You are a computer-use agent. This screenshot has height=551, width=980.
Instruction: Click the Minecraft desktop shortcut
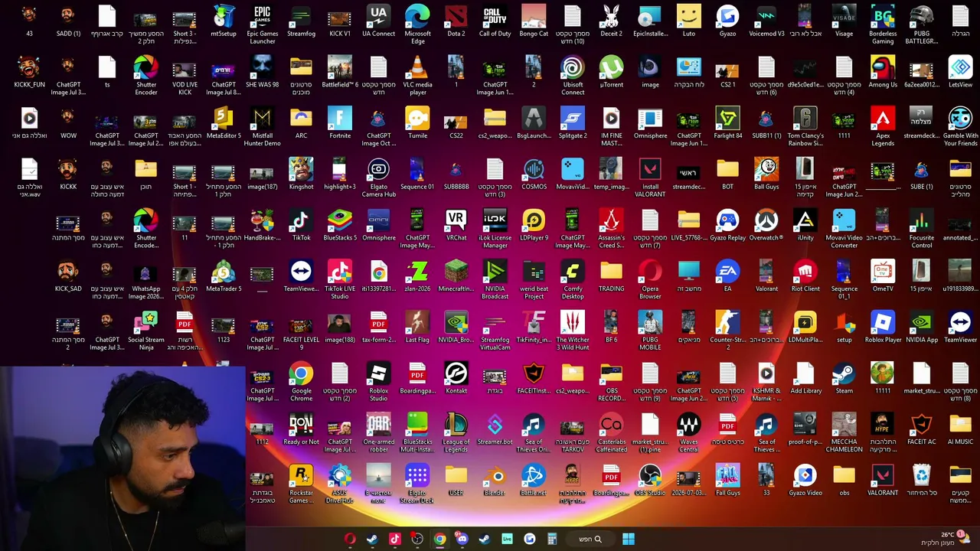click(456, 276)
